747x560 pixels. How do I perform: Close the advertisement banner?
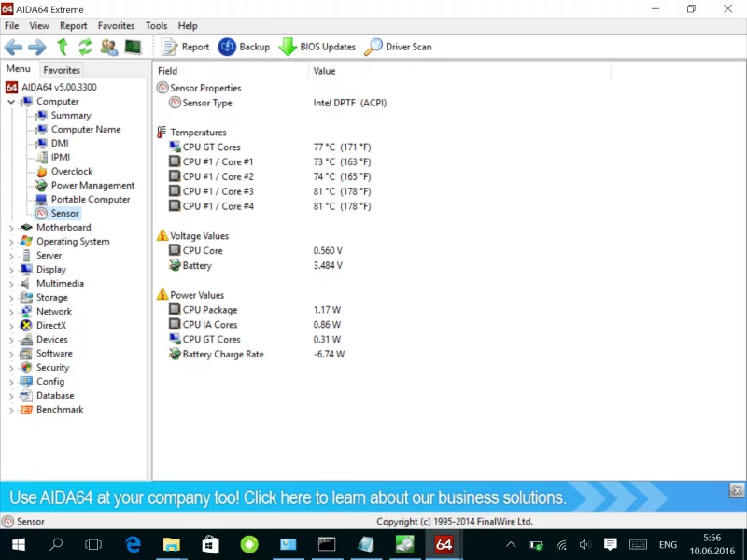tap(737, 491)
